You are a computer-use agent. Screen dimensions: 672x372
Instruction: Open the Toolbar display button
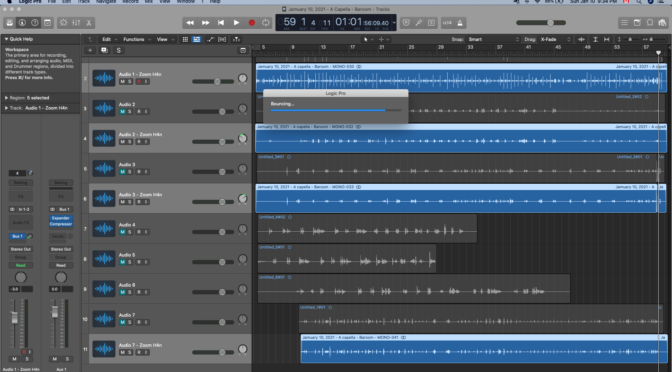pyautogui.click(x=47, y=23)
